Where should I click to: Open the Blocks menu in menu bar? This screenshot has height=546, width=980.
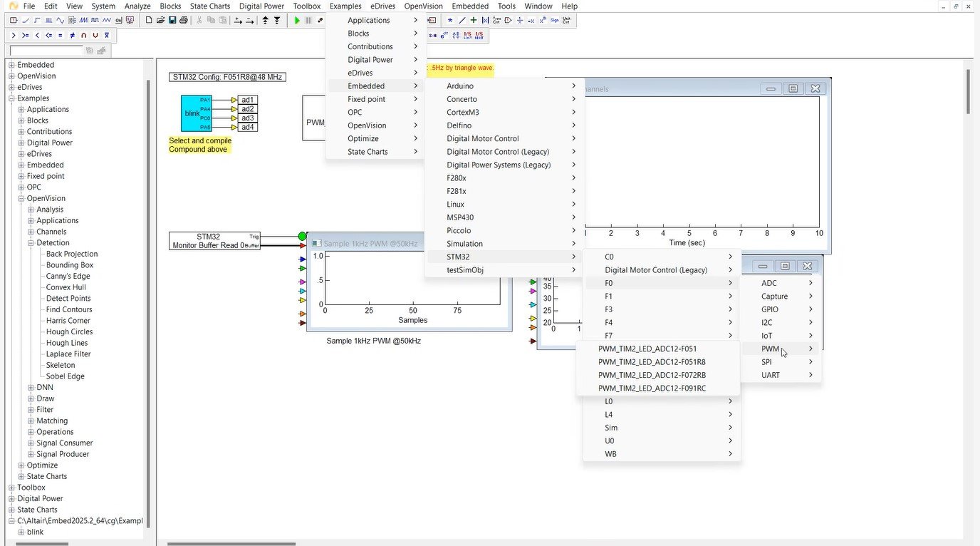click(x=170, y=6)
